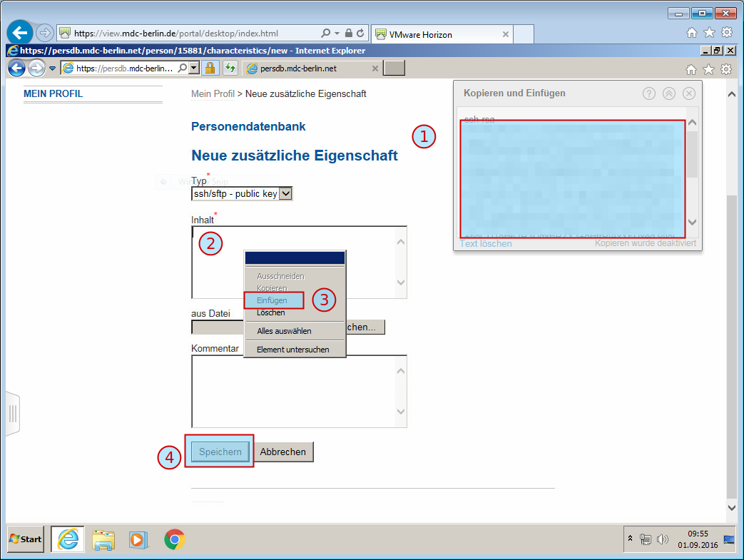Choose Element untersuchen from the context menu
This screenshot has height=560, width=744.
point(292,350)
